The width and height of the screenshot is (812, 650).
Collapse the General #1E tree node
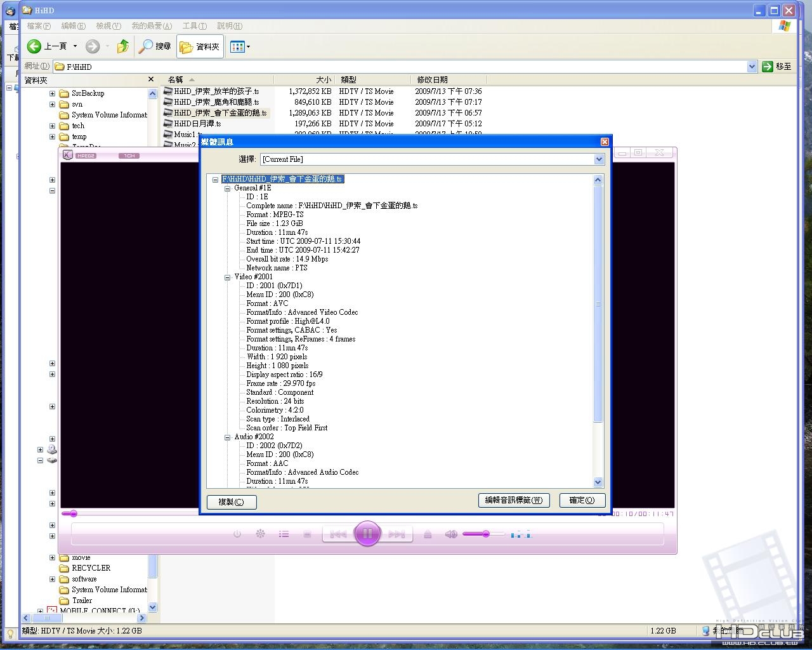point(228,189)
